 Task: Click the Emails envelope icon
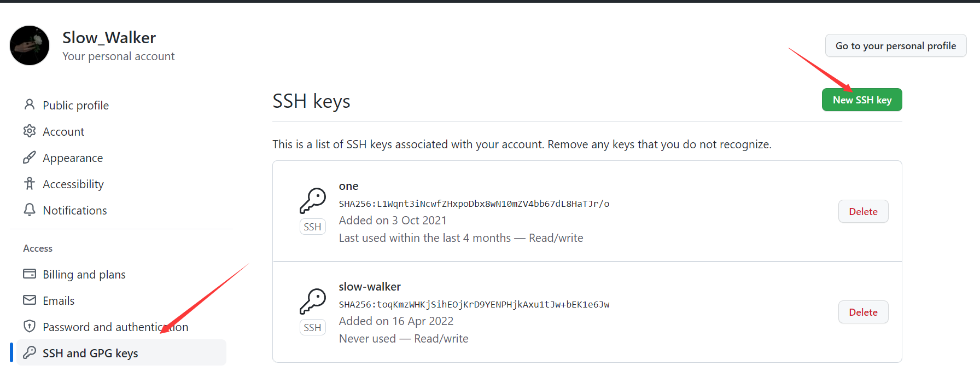[30, 300]
